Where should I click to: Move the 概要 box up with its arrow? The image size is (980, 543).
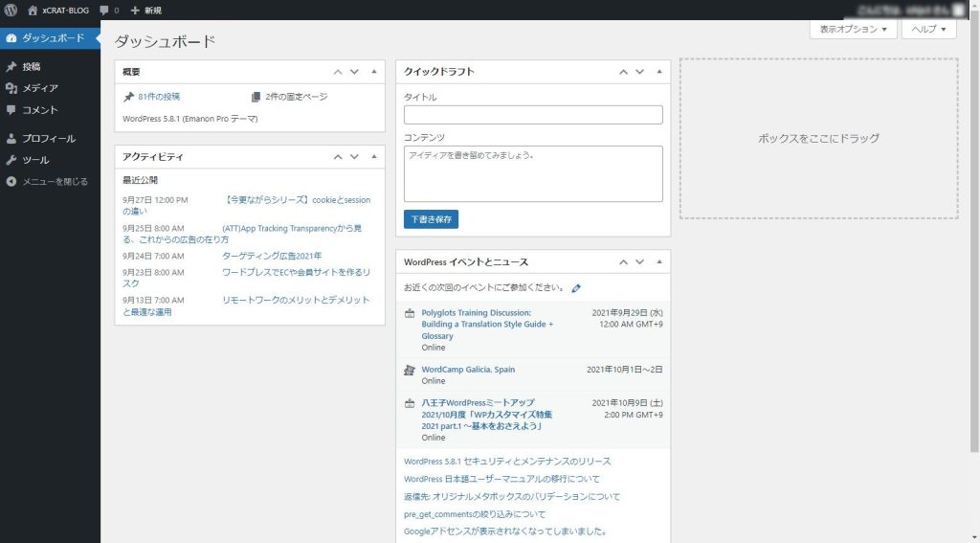click(338, 72)
